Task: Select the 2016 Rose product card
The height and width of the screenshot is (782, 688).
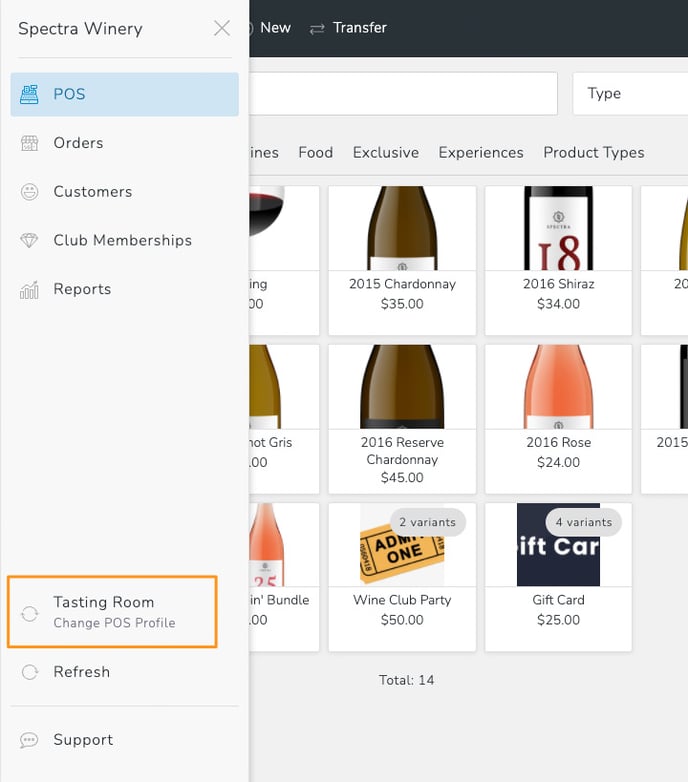Action: pos(558,419)
